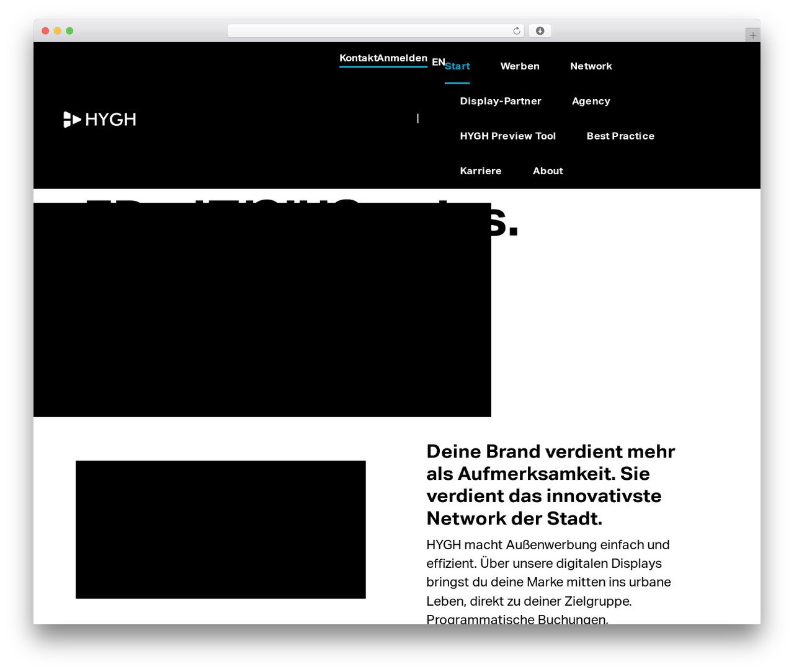Close the browser window with red button
794x672 pixels.
[x=45, y=31]
